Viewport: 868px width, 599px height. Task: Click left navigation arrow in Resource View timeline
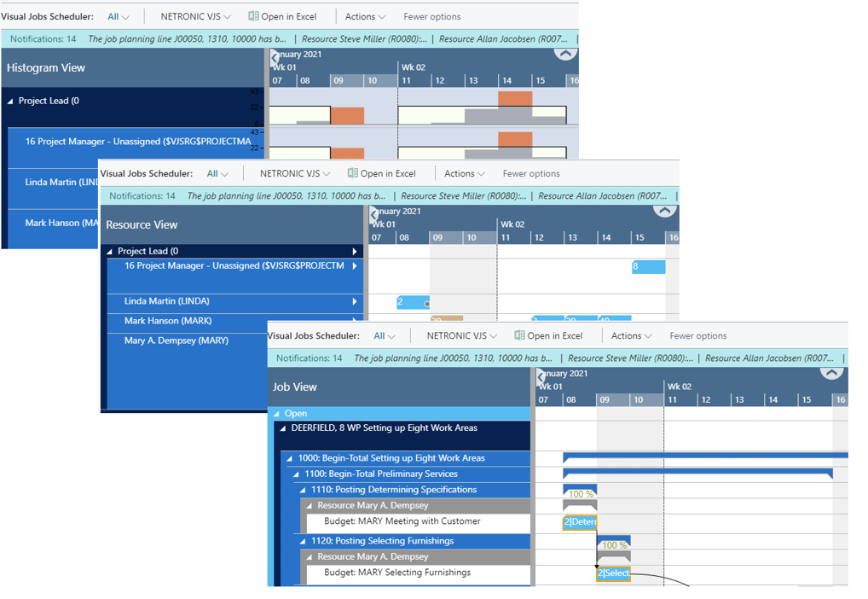[373, 214]
